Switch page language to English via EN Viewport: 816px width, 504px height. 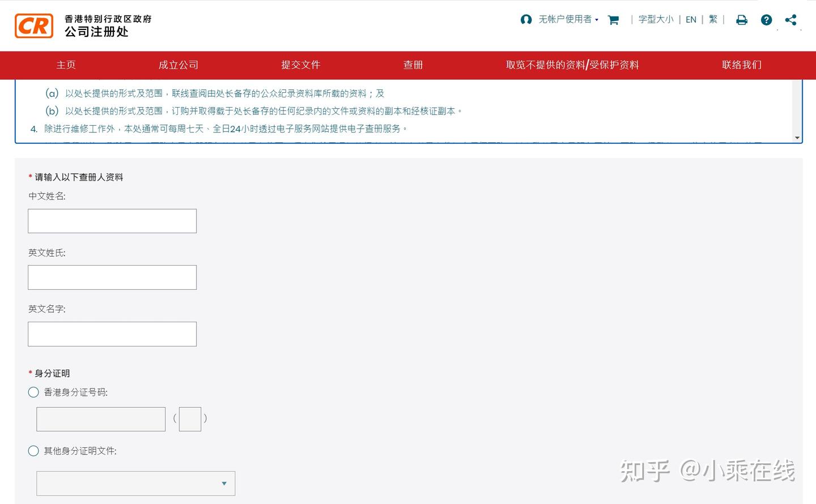[691, 19]
